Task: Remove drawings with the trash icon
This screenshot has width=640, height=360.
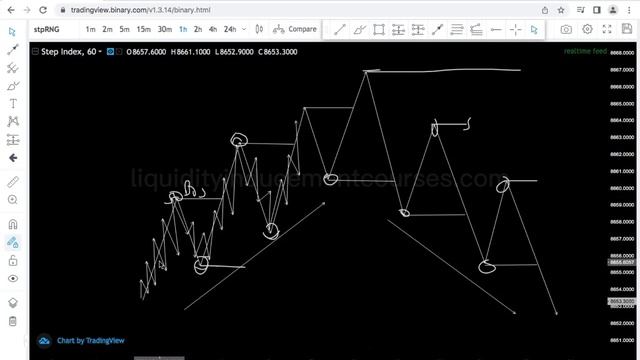Action: click(x=13, y=321)
